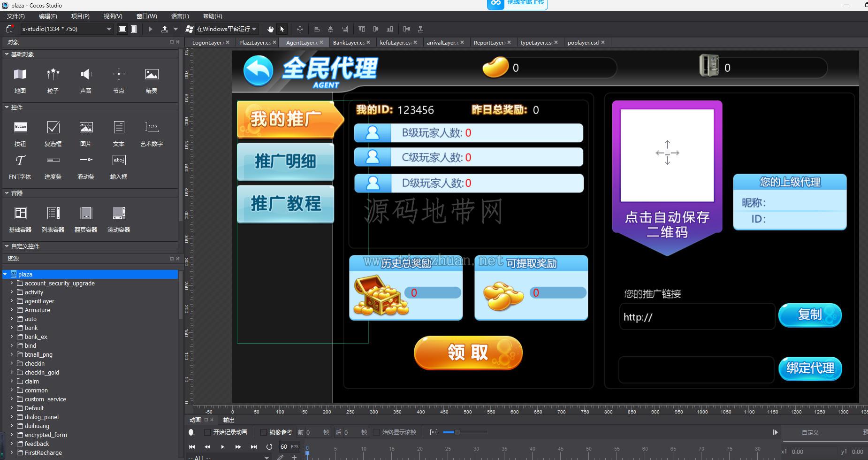Play the animation in timeline
868x460 pixels.
pos(222,447)
